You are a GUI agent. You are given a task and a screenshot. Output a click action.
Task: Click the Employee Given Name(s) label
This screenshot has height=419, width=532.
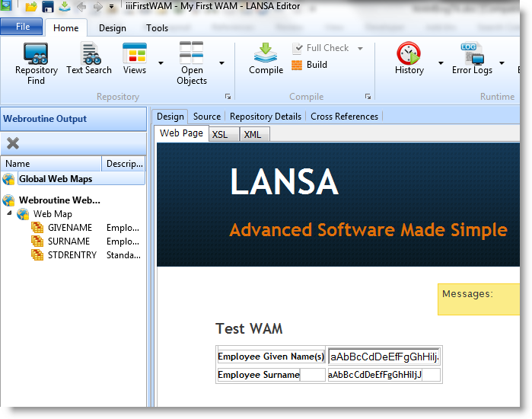(x=271, y=357)
